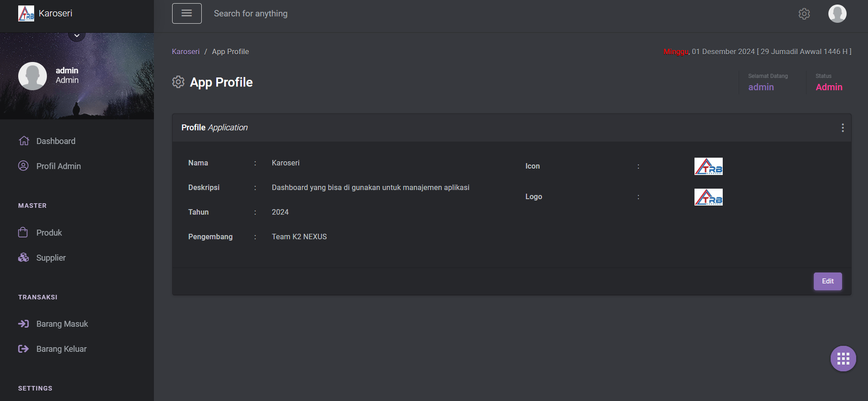This screenshot has height=401, width=868.
Task: Click the Logo image thumbnail
Action: pyautogui.click(x=708, y=197)
